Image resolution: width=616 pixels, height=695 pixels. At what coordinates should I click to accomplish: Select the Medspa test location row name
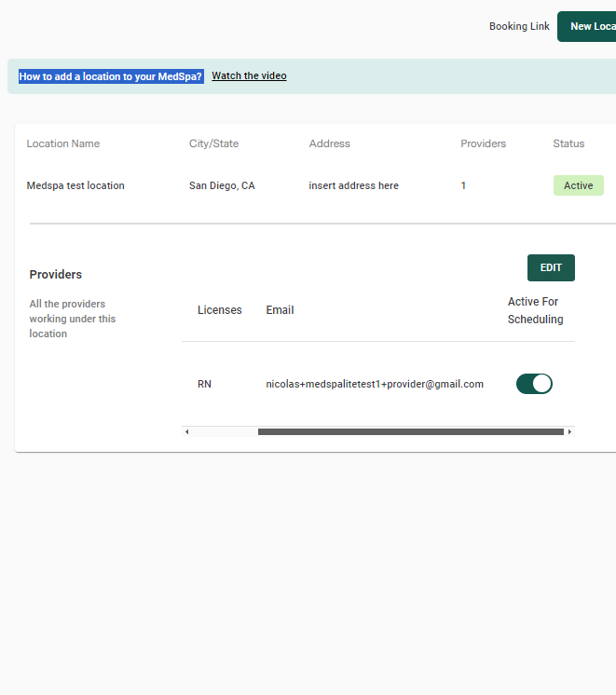pyautogui.click(x=75, y=185)
